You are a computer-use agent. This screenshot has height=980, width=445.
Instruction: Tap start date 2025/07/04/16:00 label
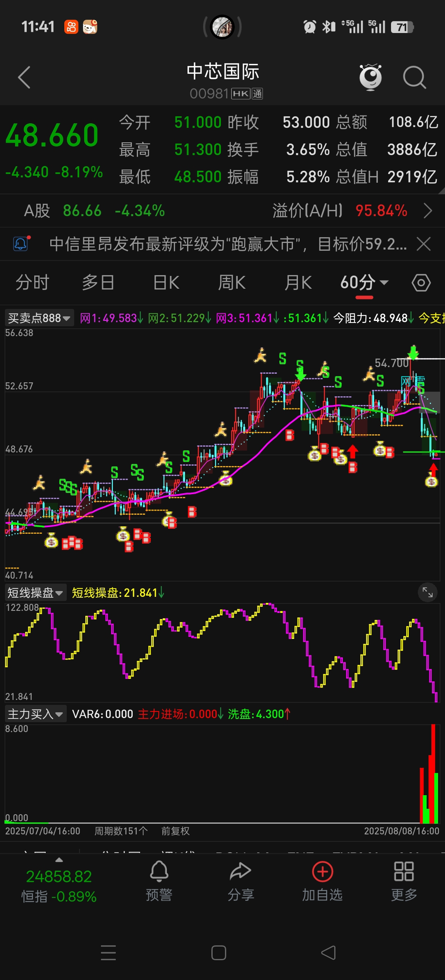click(42, 831)
